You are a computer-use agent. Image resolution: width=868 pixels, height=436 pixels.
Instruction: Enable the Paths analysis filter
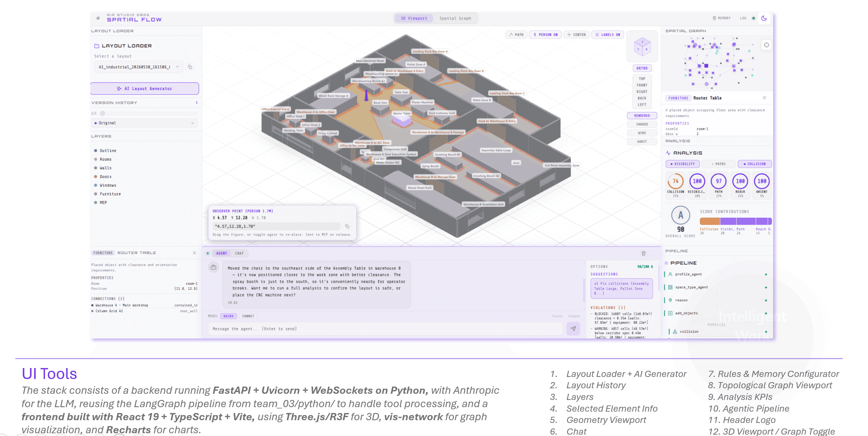[x=719, y=164]
